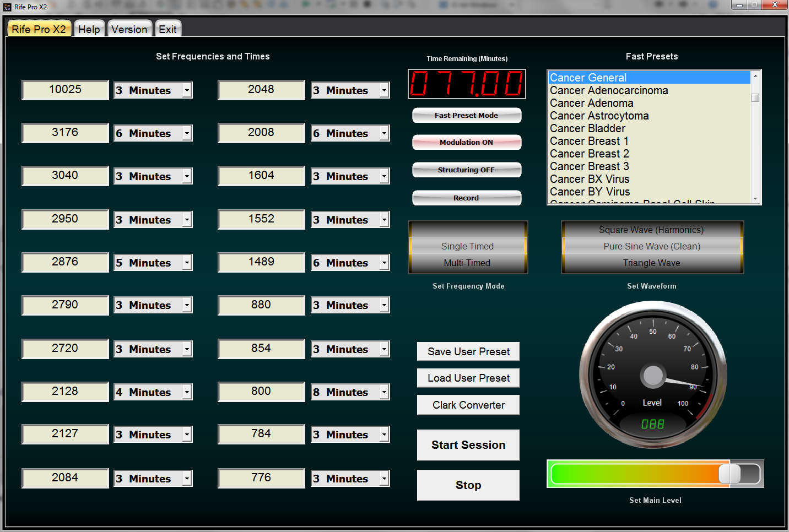Select Cancer General preset

[649, 78]
